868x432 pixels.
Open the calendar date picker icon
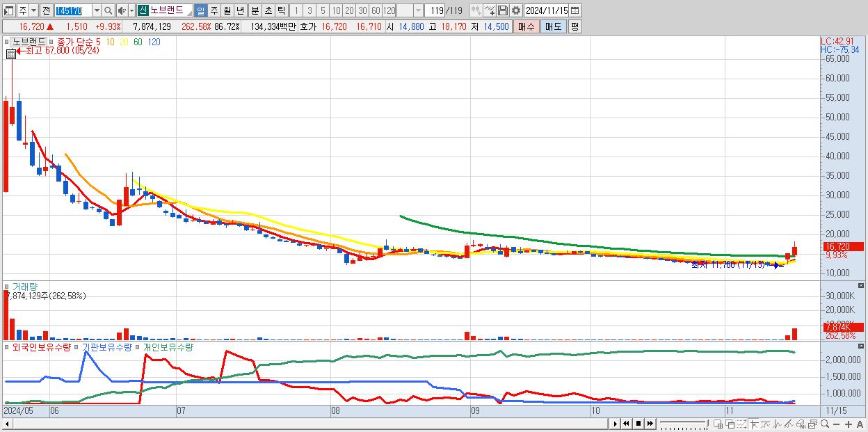click(x=575, y=10)
